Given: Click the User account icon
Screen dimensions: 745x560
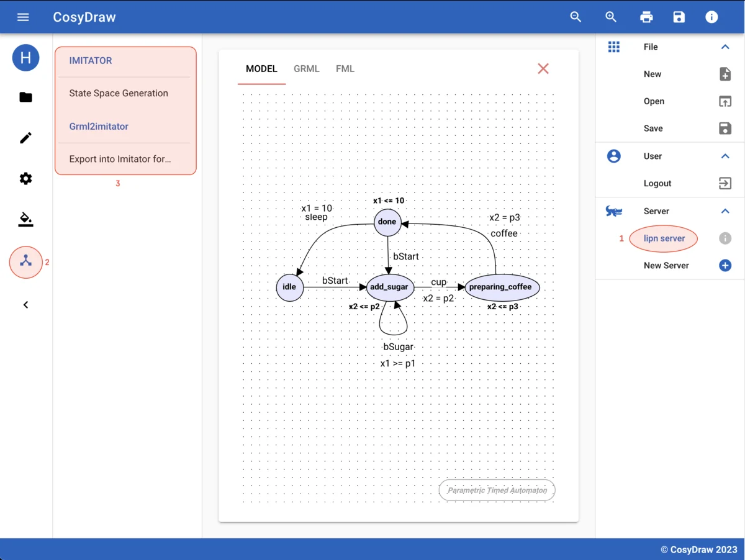Looking at the screenshot, I should (x=614, y=156).
